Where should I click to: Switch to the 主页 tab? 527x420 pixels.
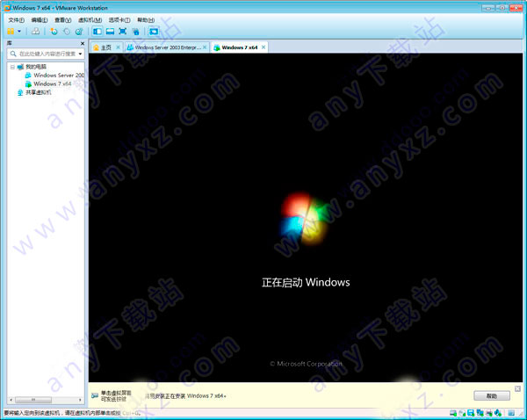coord(106,47)
